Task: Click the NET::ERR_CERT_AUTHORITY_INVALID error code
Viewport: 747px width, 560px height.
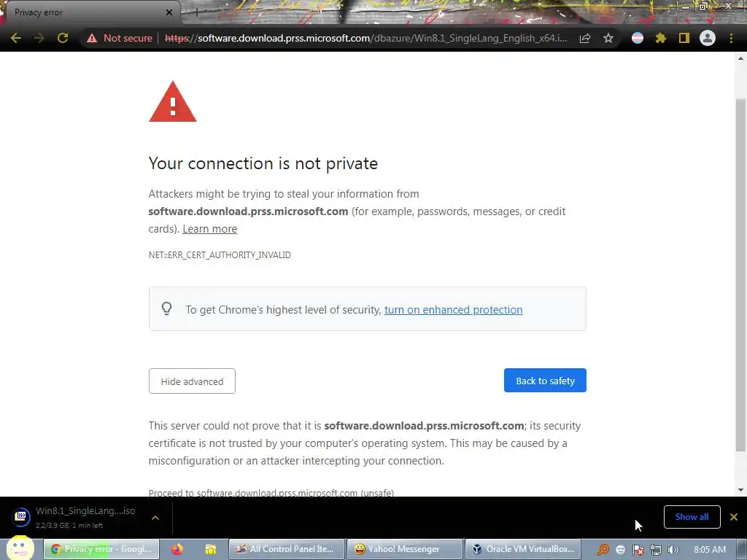Action: [x=220, y=255]
